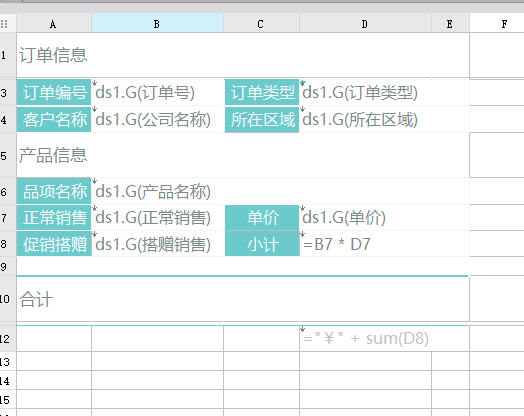Click the 所在区域 label cell
This screenshot has width=524, height=416.
(262, 119)
